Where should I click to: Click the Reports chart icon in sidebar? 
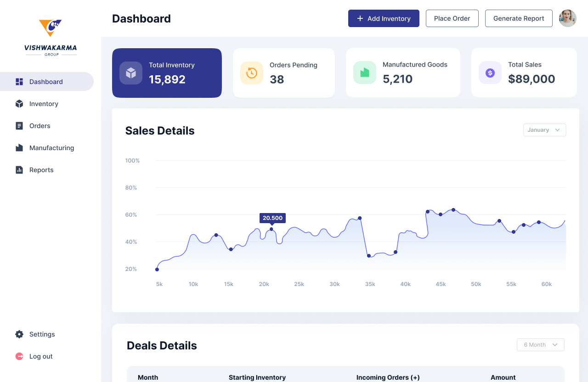[x=19, y=170]
